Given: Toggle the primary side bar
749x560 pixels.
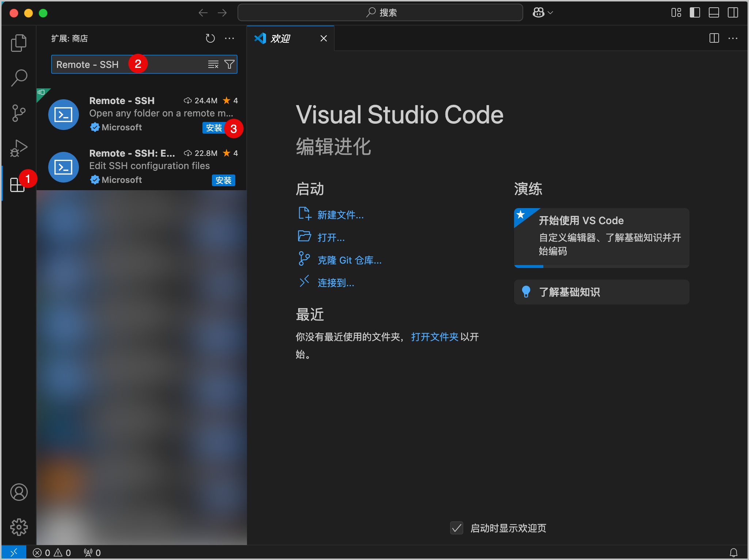Looking at the screenshot, I should [x=695, y=13].
